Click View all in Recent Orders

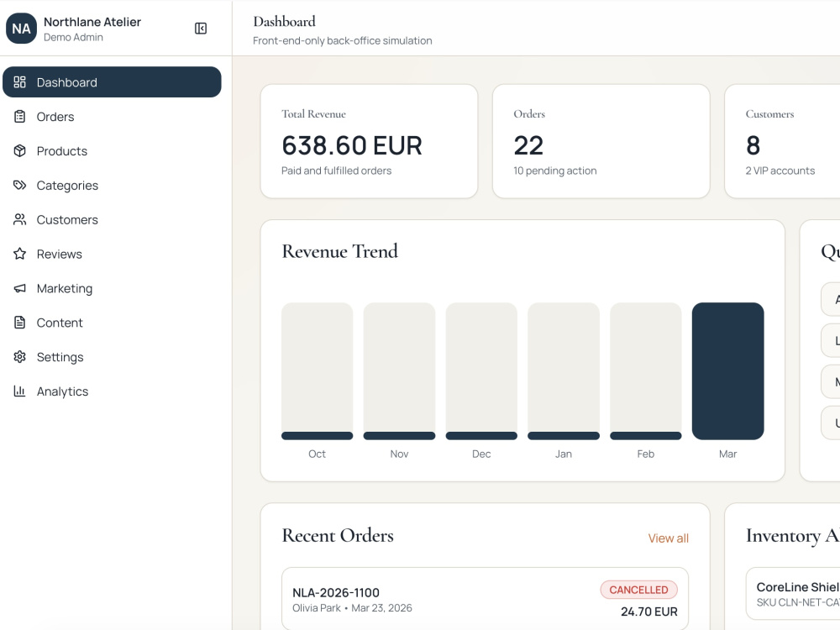[x=668, y=538]
